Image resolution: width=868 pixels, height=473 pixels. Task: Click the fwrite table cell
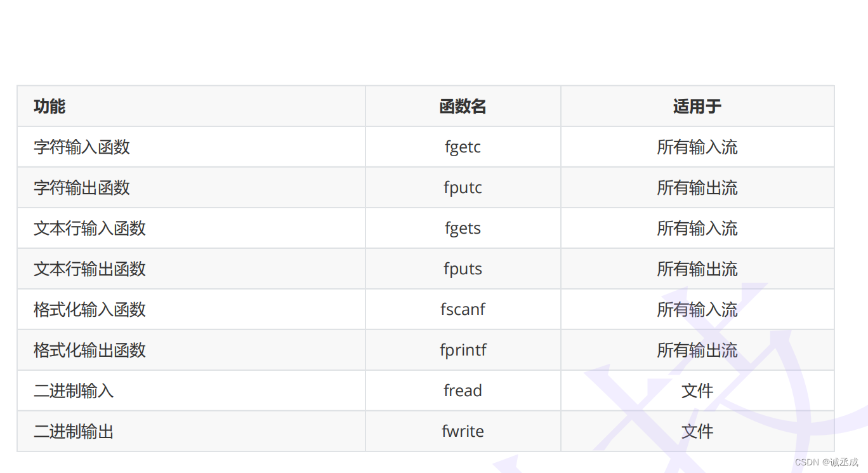(x=463, y=432)
